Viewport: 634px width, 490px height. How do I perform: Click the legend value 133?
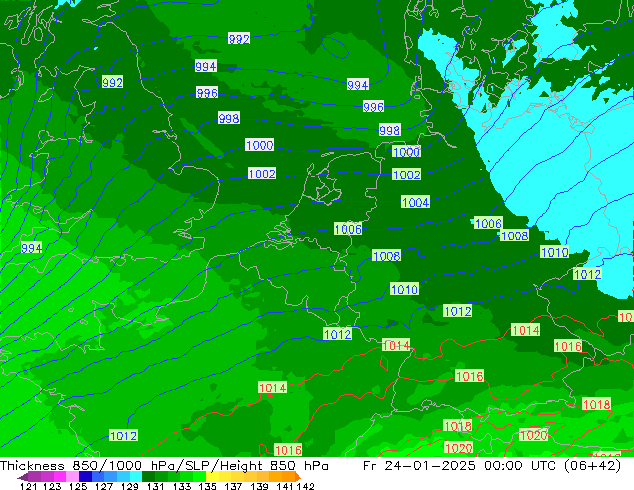click(182, 486)
